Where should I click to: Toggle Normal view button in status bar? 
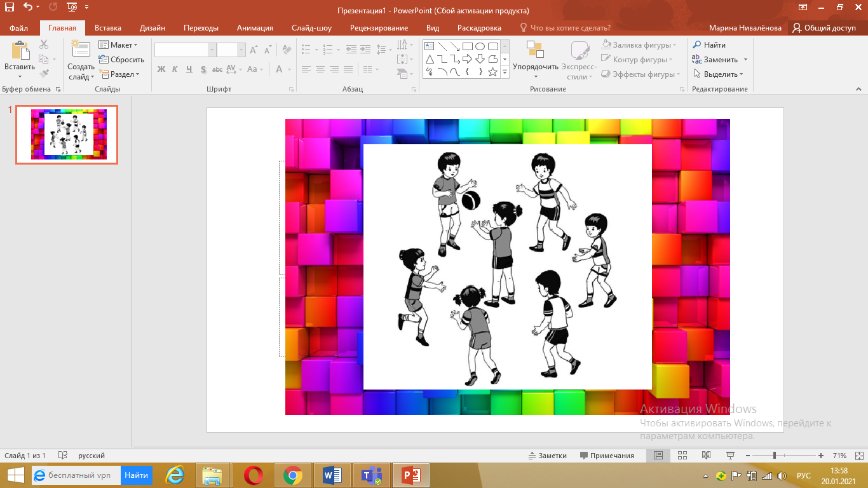pyautogui.click(x=658, y=456)
